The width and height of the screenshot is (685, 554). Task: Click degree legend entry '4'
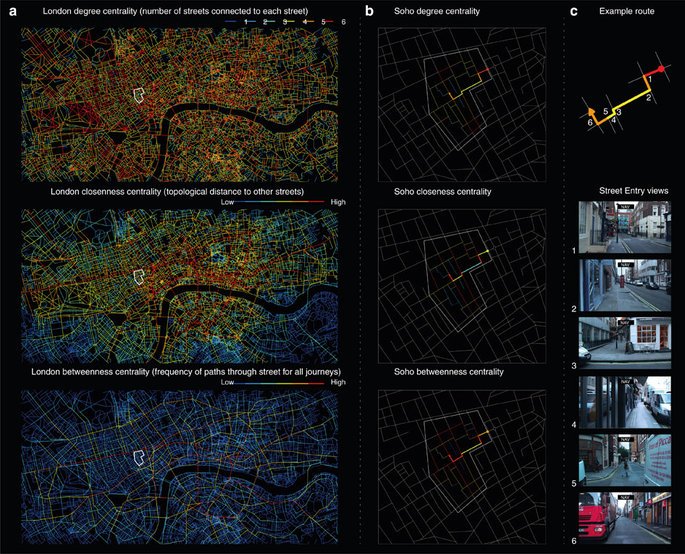tap(304, 21)
